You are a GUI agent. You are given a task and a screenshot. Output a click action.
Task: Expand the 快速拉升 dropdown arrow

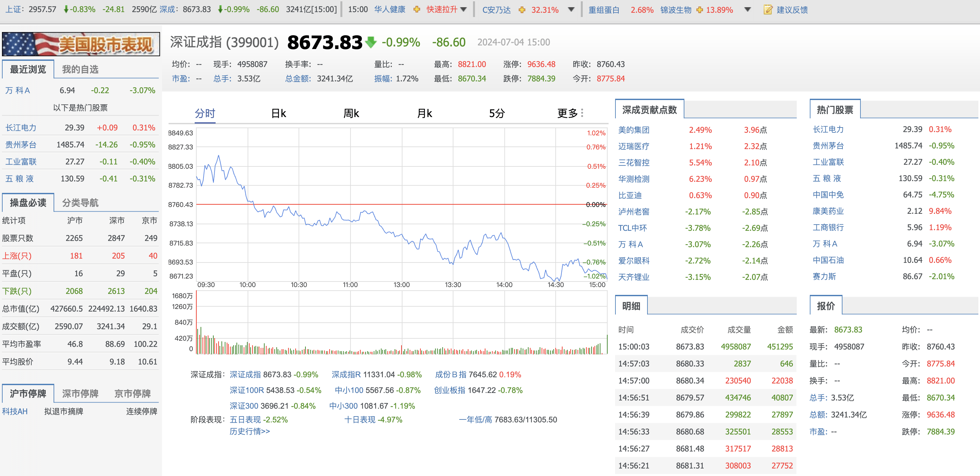coord(463,9)
